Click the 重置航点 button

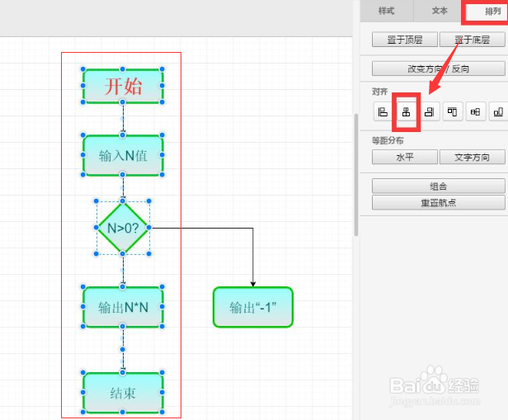point(439,203)
